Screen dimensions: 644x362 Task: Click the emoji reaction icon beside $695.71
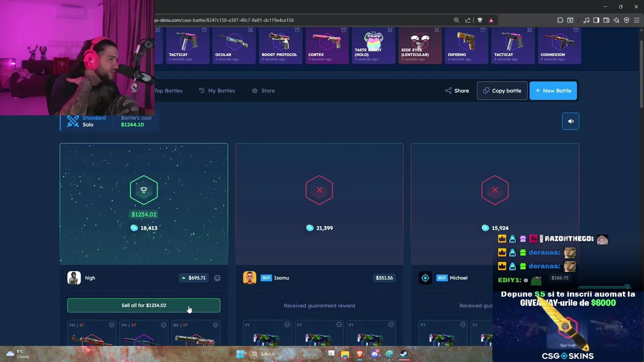(217, 278)
